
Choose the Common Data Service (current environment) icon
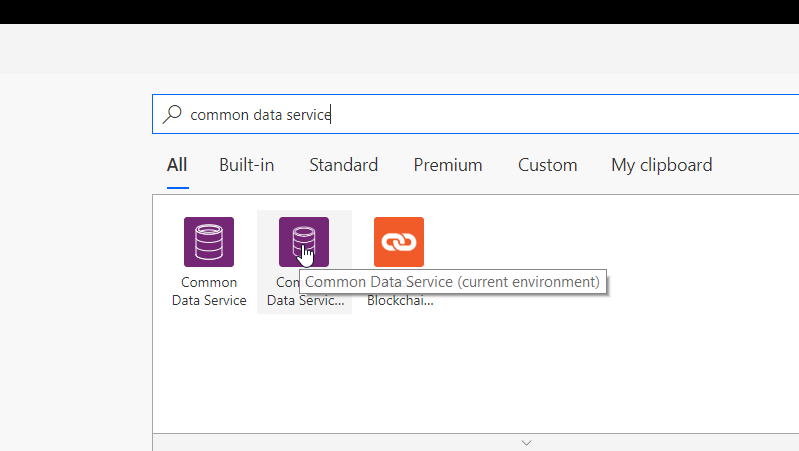click(x=303, y=242)
